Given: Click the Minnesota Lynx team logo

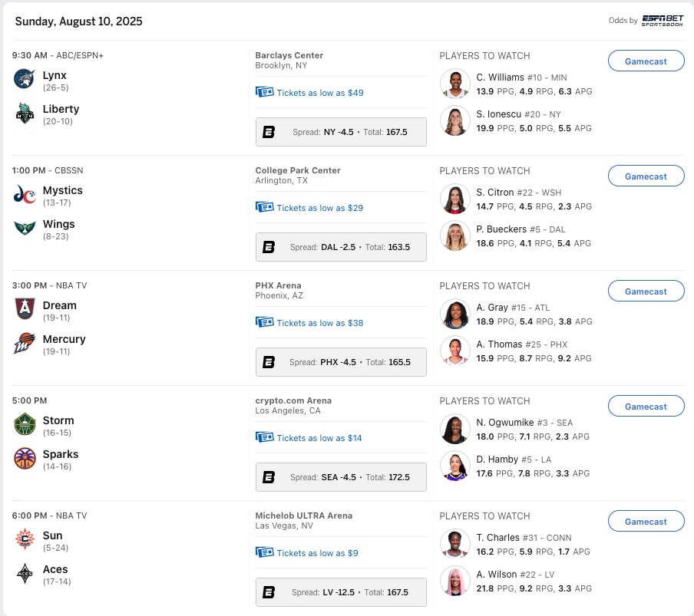Looking at the screenshot, I should pos(25,80).
